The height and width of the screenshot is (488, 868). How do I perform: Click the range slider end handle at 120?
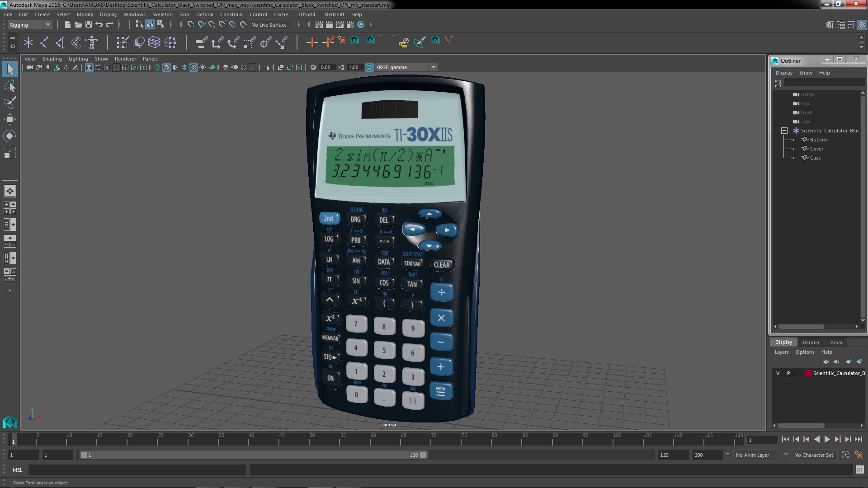[x=423, y=455]
